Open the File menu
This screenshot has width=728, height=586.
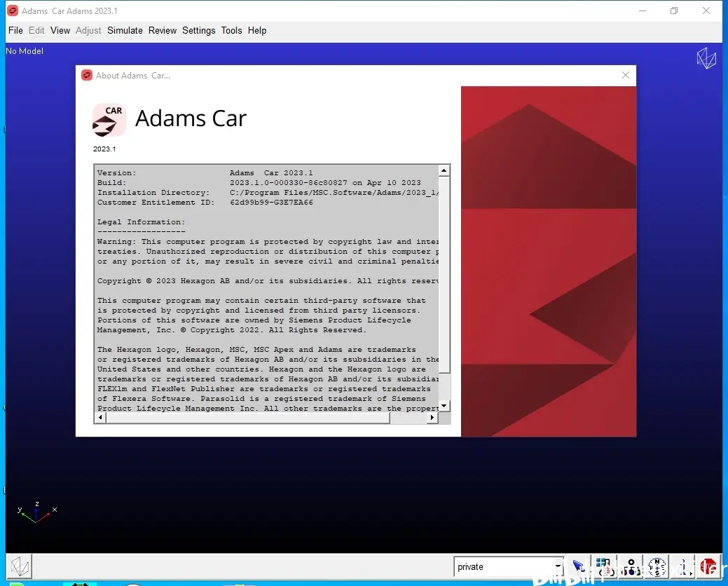pos(15,31)
